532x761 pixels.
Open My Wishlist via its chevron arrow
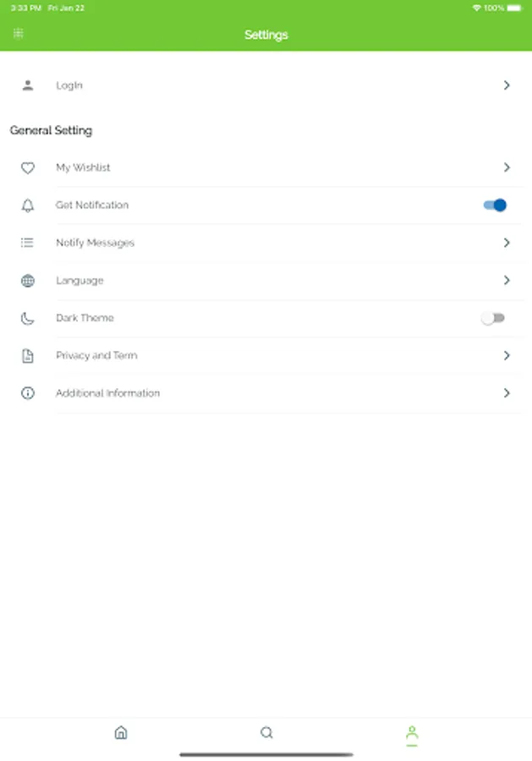(507, 167)
